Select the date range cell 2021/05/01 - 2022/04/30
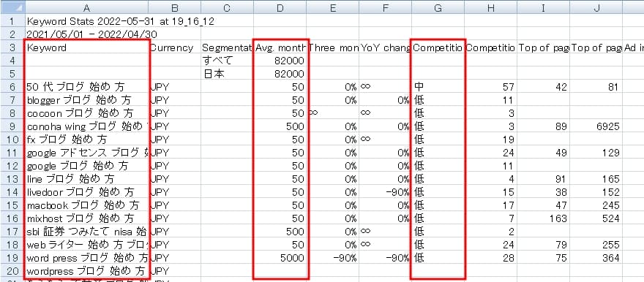Image resolution: width=644 pixels, height=282 pixels. click(92, 34)
